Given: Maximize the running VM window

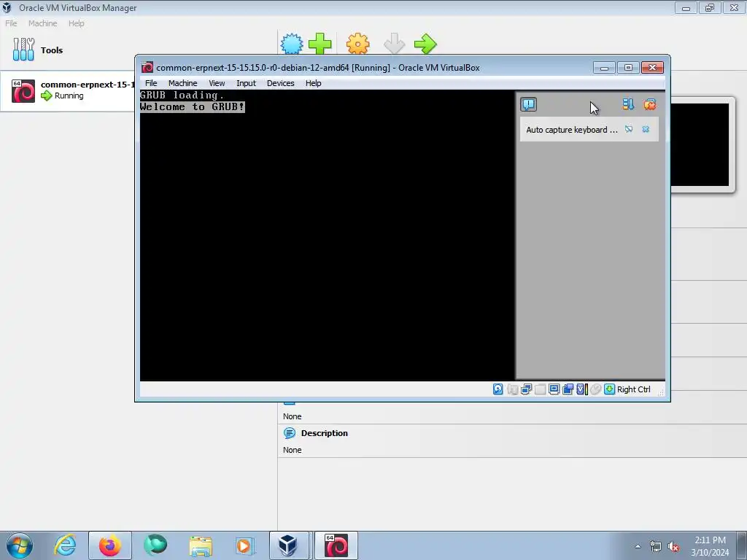Looking at the screenshot, I should coord(628,68).
